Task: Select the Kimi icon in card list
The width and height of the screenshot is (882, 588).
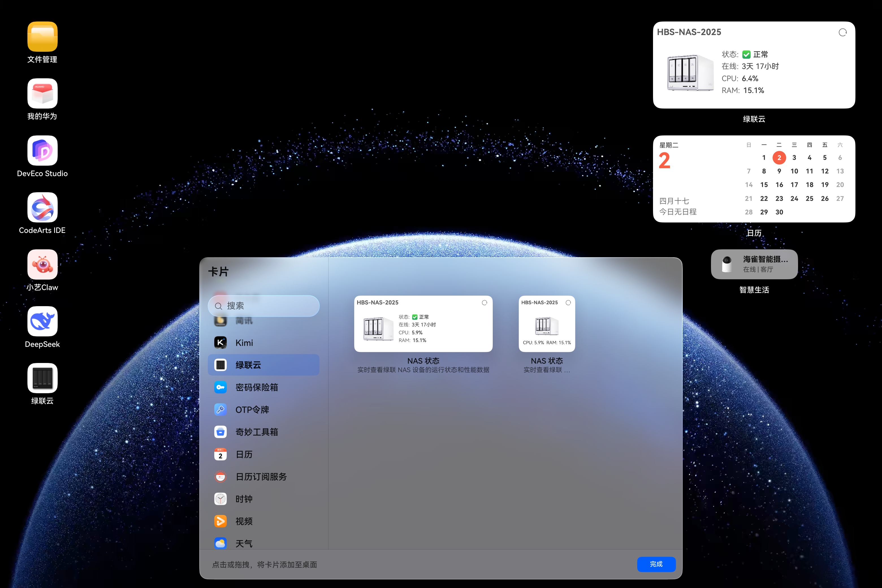Action: click(x=220, y=342)
